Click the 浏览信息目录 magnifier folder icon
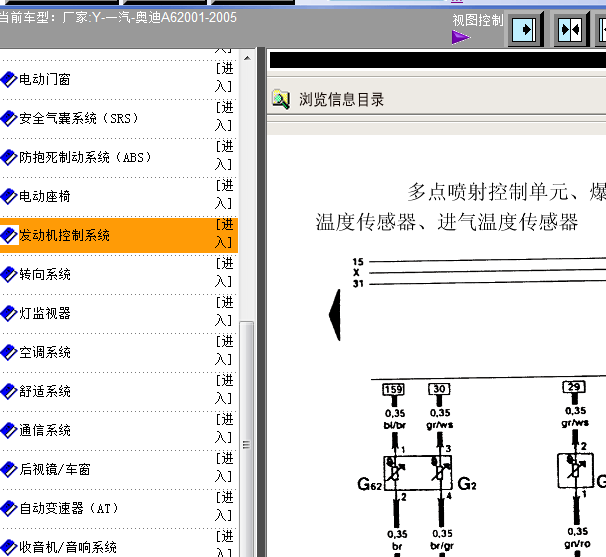This screenshot has width=606, height=557. point(281,99)
